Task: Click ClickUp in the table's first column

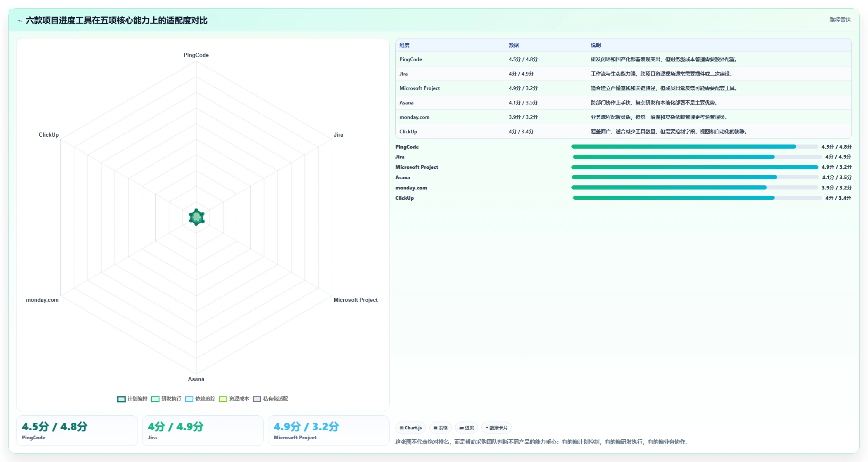Action: click(408, 132)
